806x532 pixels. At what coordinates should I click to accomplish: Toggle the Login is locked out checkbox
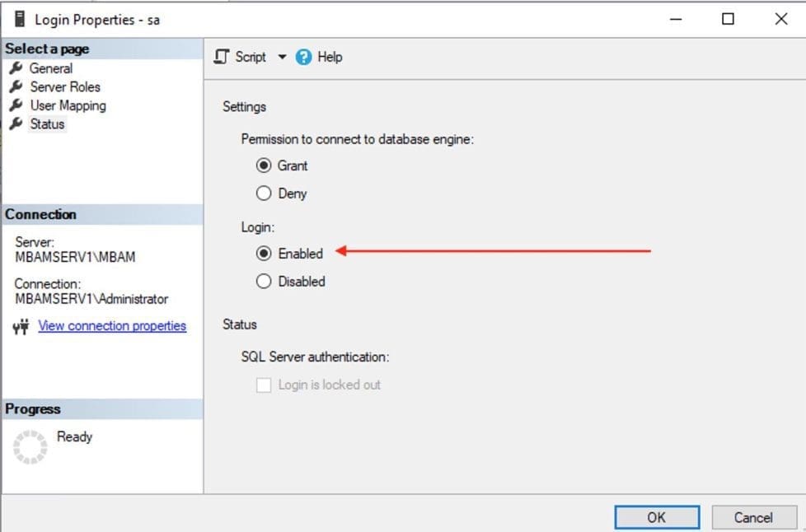click(264, 385)
